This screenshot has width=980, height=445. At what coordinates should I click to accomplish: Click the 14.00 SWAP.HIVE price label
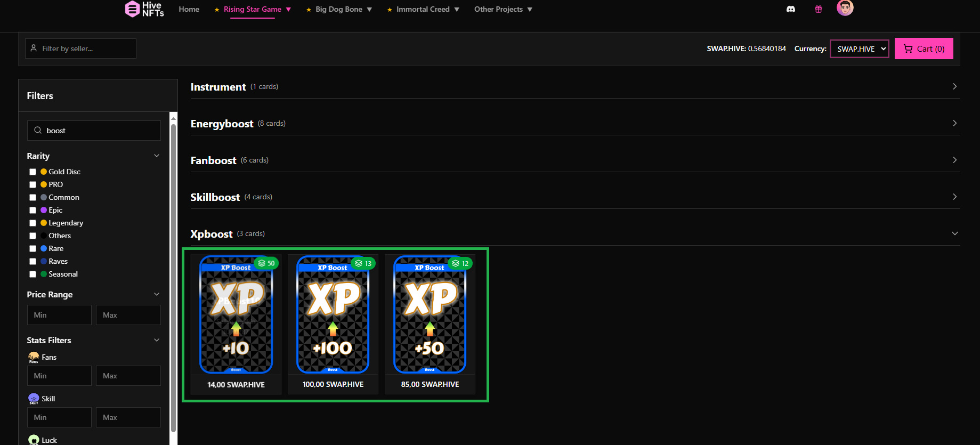(x=236, y=384)
